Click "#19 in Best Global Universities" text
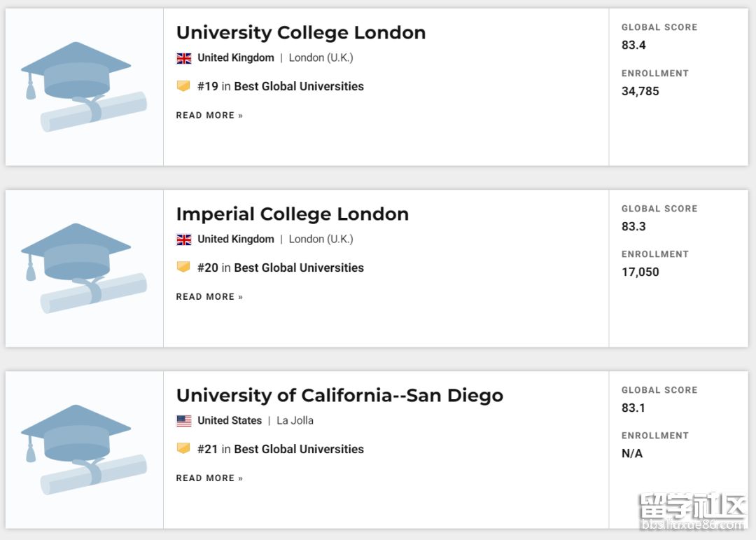Image resolution: width=756 pixels, height=540 pixels. (x=281, y=87)
